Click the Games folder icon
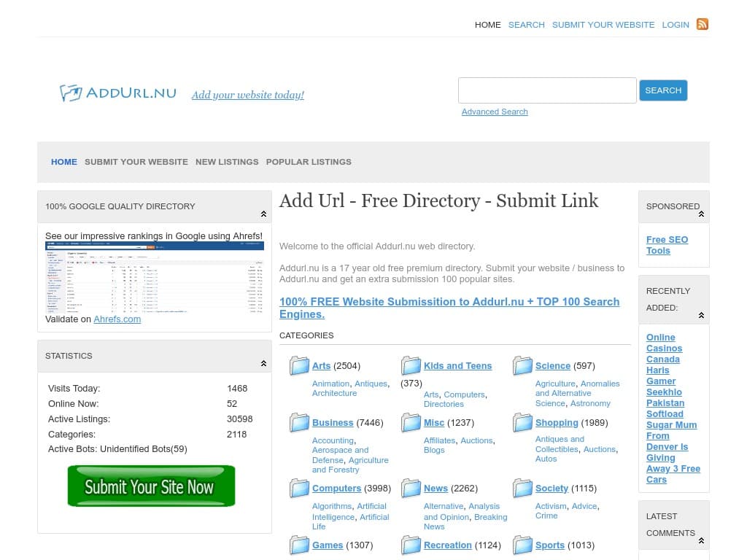Viewport: 747px width, 560px height. point(299,545)
